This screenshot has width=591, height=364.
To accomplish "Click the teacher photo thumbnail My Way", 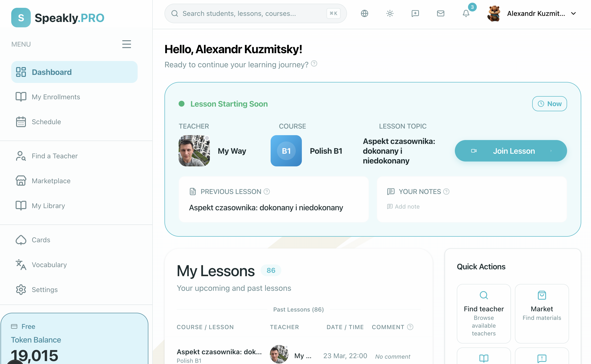I will (x=194, y=151).
